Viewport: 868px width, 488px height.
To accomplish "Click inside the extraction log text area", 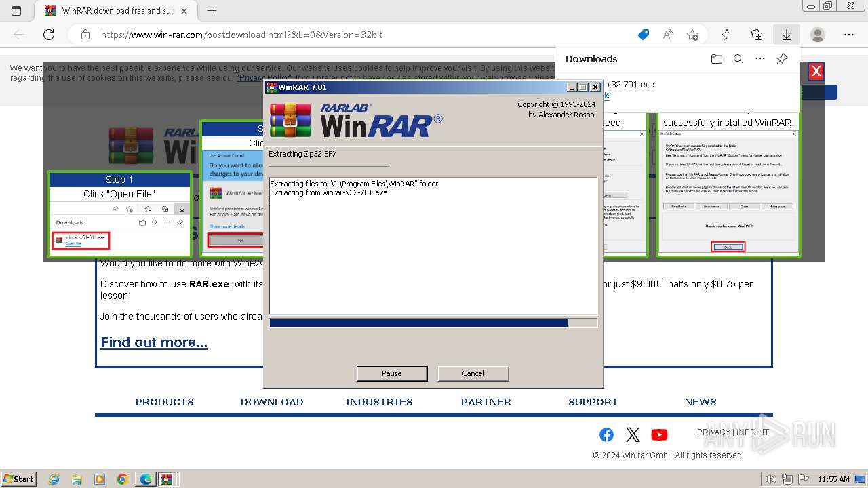I will coord(433,246).
